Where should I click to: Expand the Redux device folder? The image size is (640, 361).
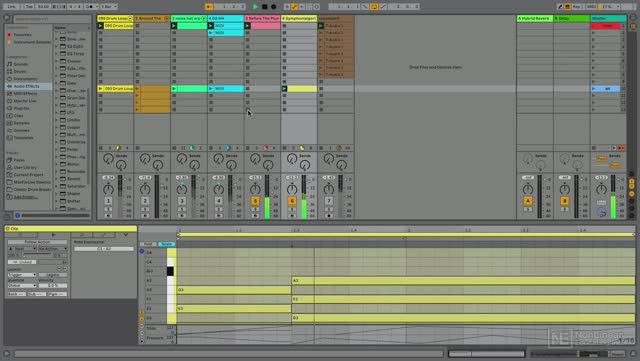tap(57, 164)
